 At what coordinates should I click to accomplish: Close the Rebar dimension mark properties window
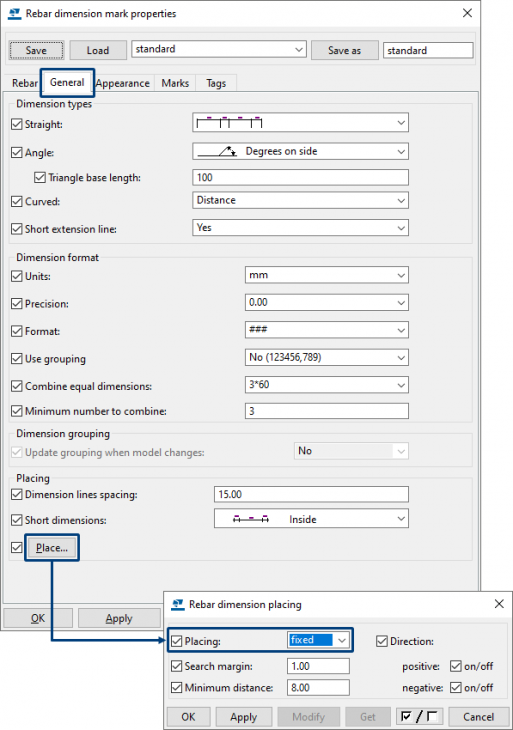click(x=467, y=13)
